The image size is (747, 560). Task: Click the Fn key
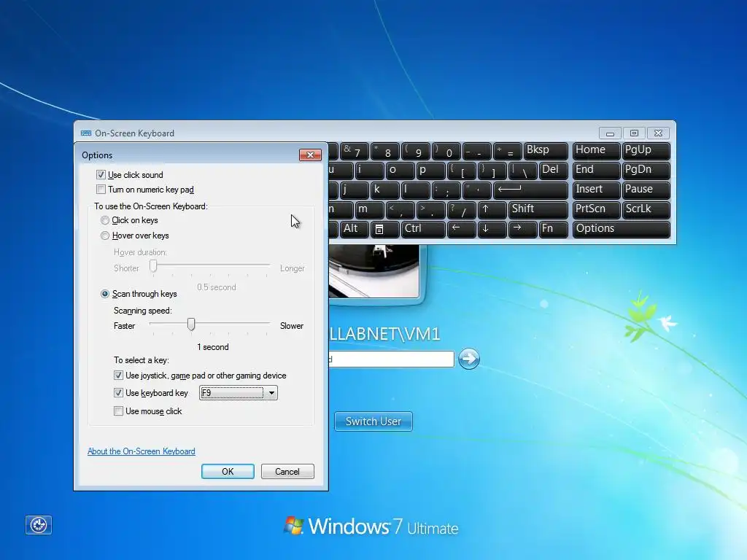pos(554,229)
